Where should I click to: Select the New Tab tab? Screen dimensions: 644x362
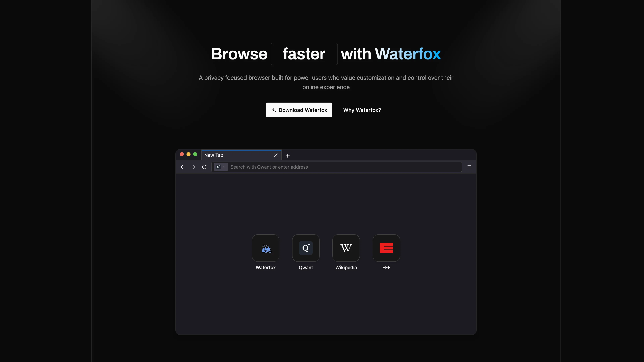(x=241, y=155)
